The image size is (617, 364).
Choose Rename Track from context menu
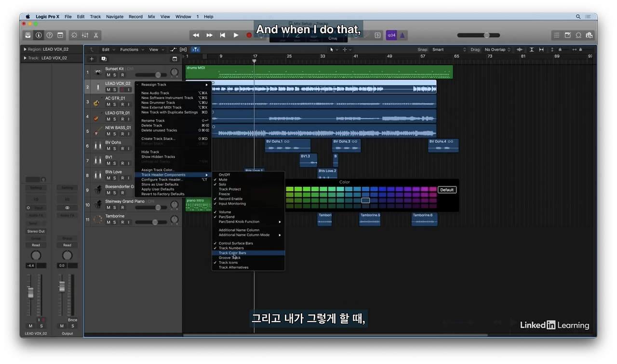pyautogui.click(x=173, y=120)
